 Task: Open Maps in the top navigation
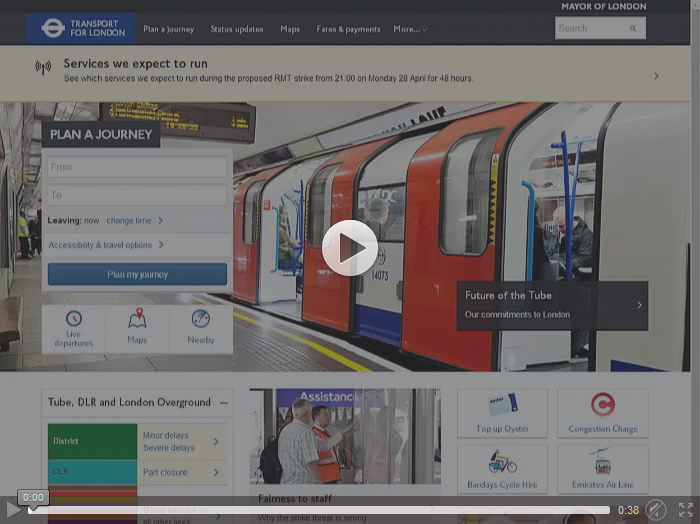(290, 29)
